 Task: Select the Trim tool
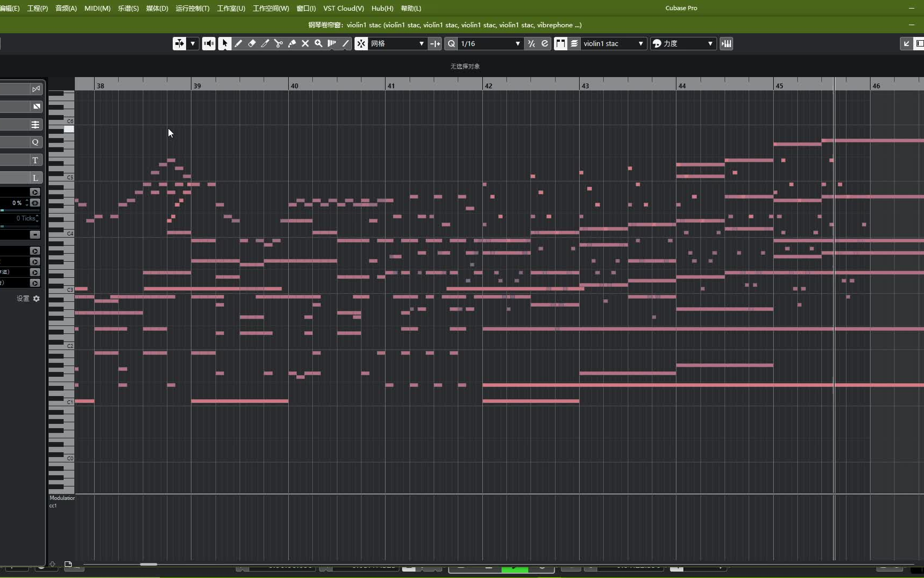(x=265, y=43)
